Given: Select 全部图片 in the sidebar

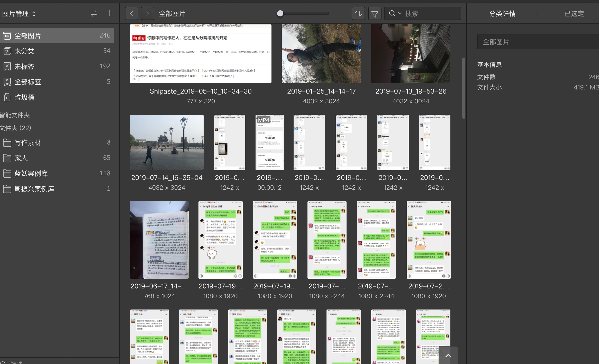Looking at the screenshot, I should pyautogui.click(x=57, y=35).
